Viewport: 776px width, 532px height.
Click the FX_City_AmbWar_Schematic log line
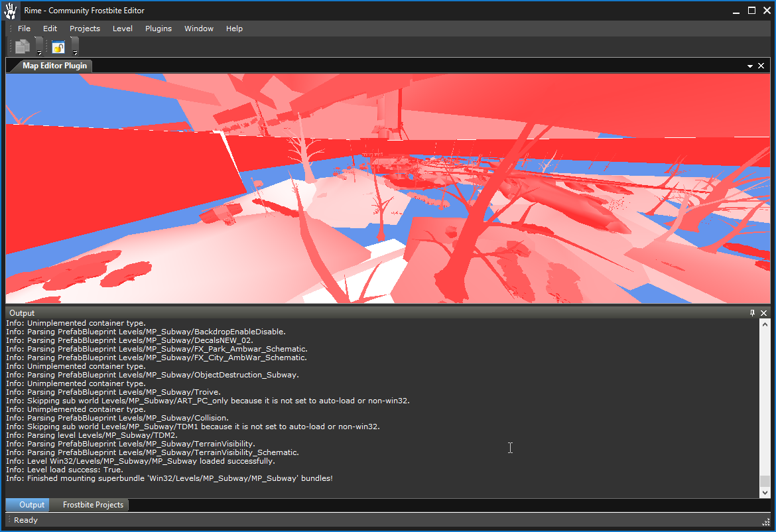coord(157,358)
